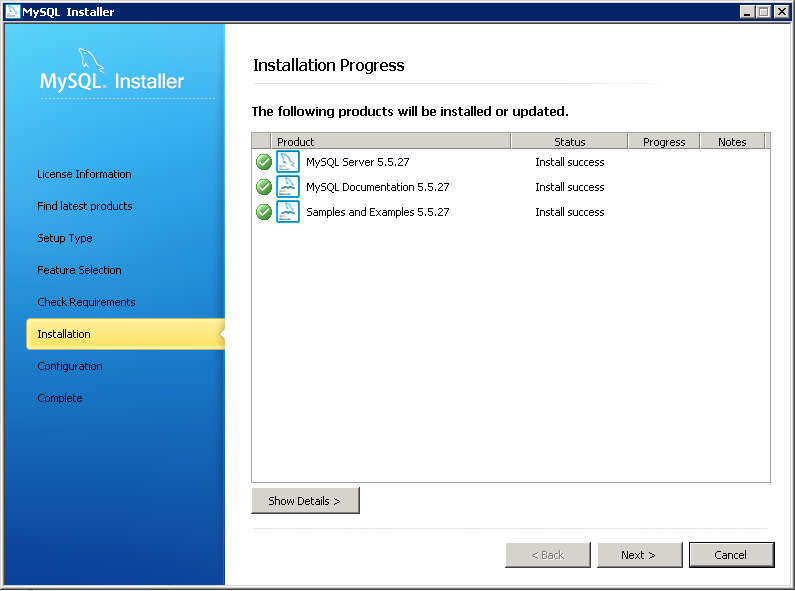
Task: Click green checkmark beside MySQL Server 5.5.27
Action: tap(264, 162)
